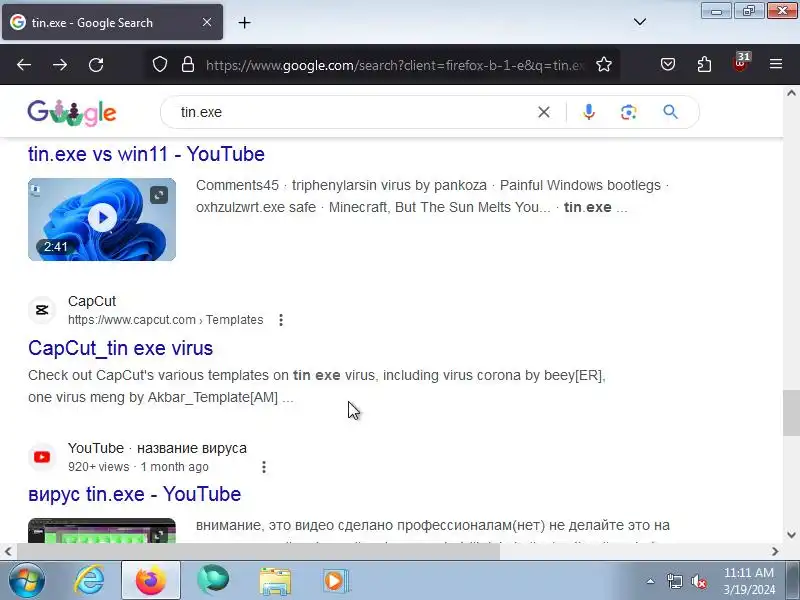Screen dimensions: 800x600
Task: Open the tracking protection shield
Action: 160,64
